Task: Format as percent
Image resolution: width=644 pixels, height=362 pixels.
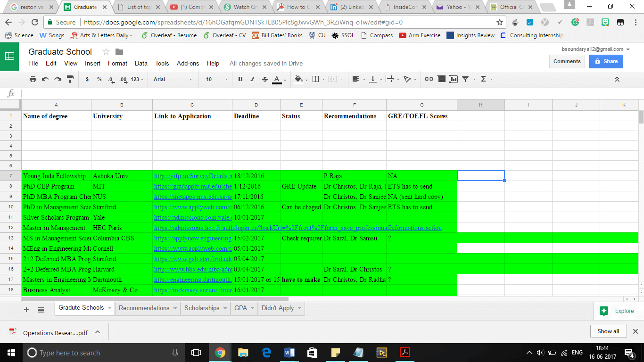Action: tap(99, 79)
